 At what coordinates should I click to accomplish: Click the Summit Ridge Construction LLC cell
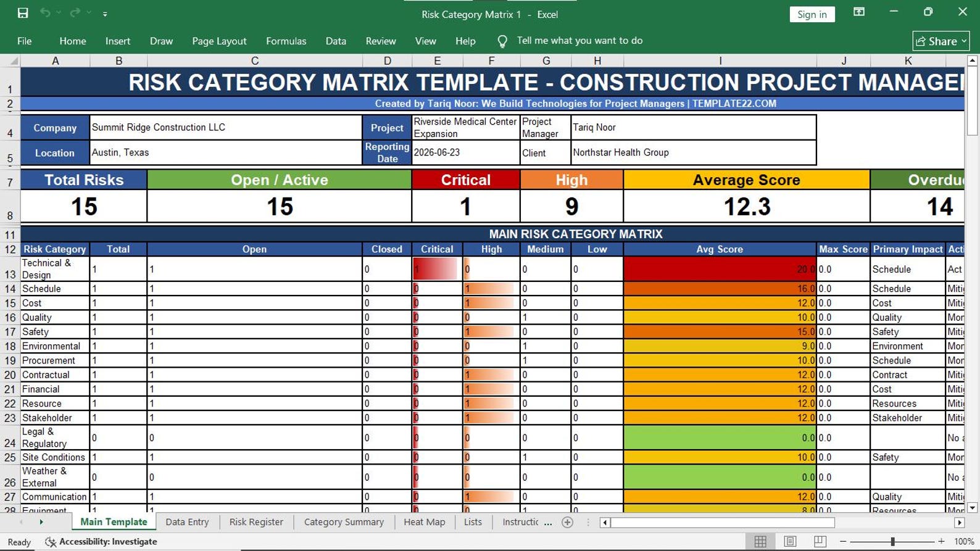[x=226, y=127]
